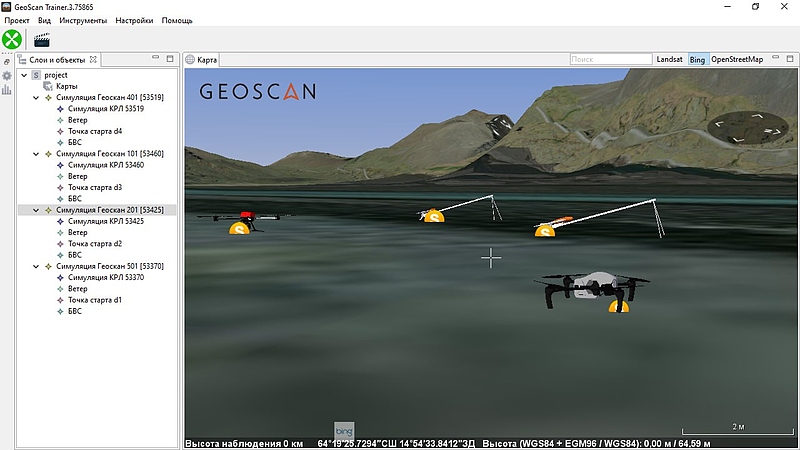The width and height of the screenshot is (800, 450).
Task: Switch map source to Bing
Action: [x=697, y=59]
